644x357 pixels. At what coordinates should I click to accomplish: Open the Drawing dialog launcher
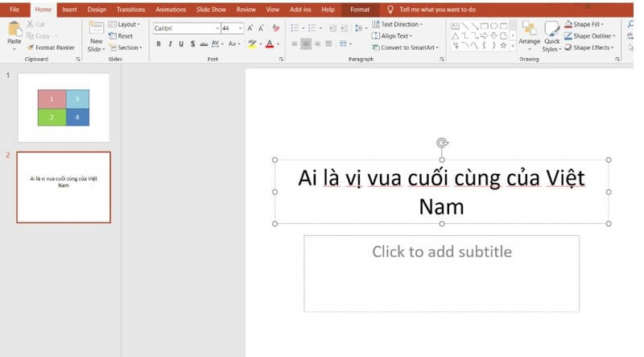point(617,60)
